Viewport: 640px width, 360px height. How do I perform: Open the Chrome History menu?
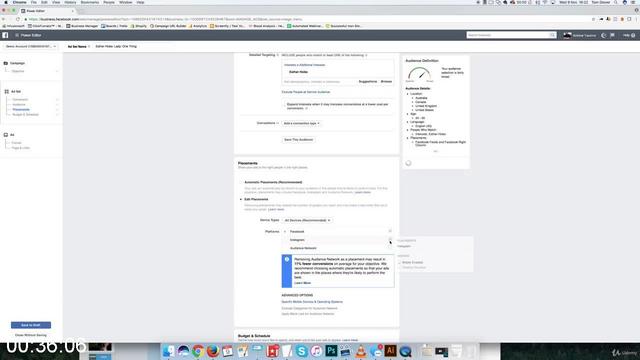tap(70, 2)
